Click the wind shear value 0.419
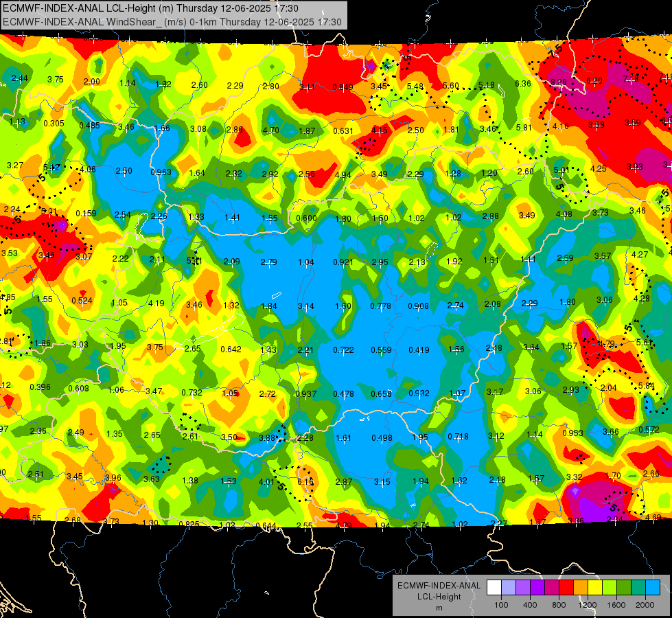Screen dimensions: 672x618 [419, 350]
